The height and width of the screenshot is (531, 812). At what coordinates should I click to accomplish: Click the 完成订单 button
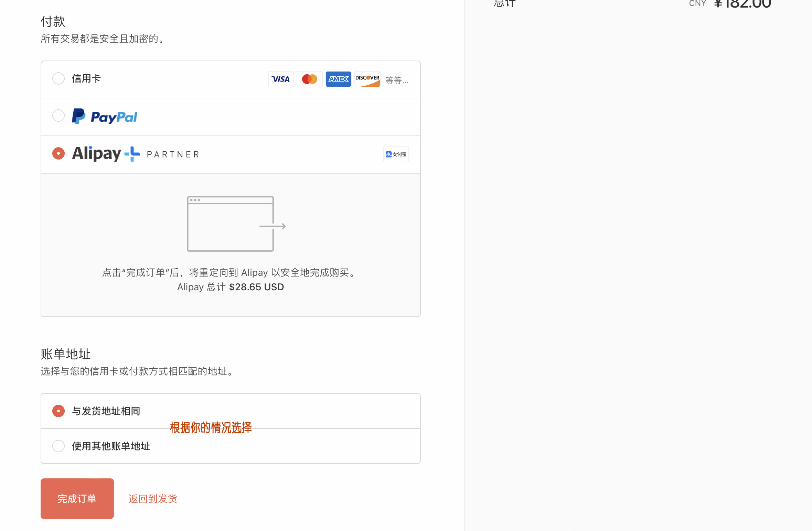pos(77,499)
